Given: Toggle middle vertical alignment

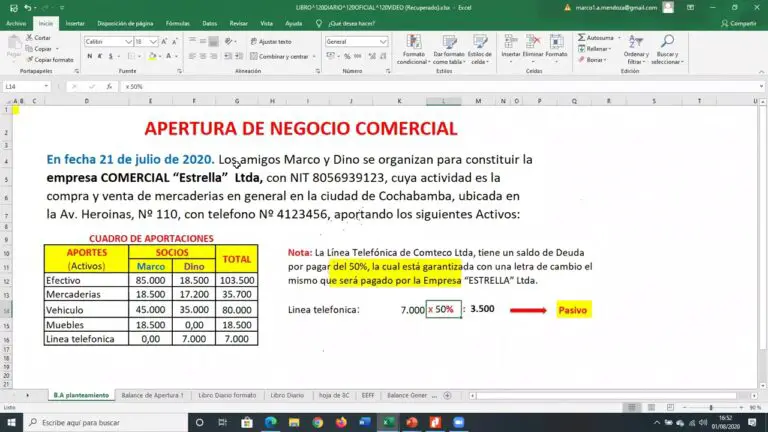Looking at the screenshot, I should (x=203, y=41).
